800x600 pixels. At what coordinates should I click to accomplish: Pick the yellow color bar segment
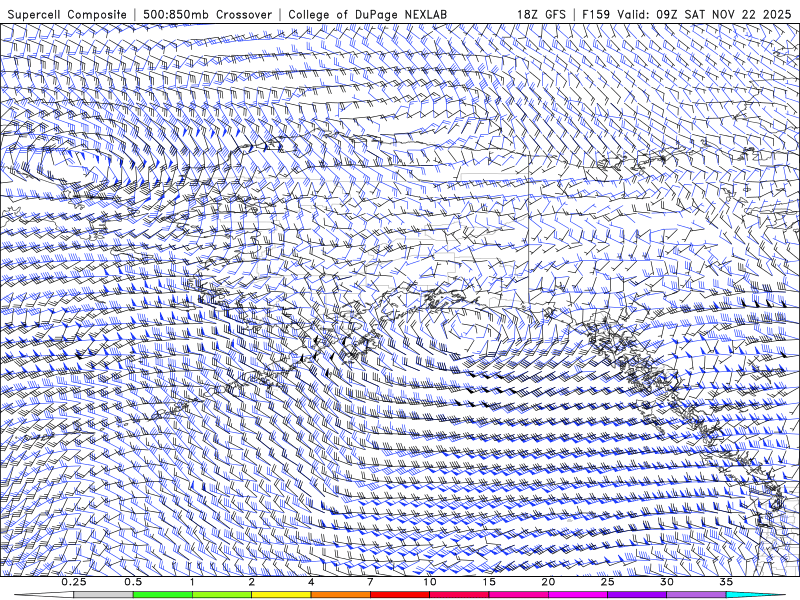[281, 595]
